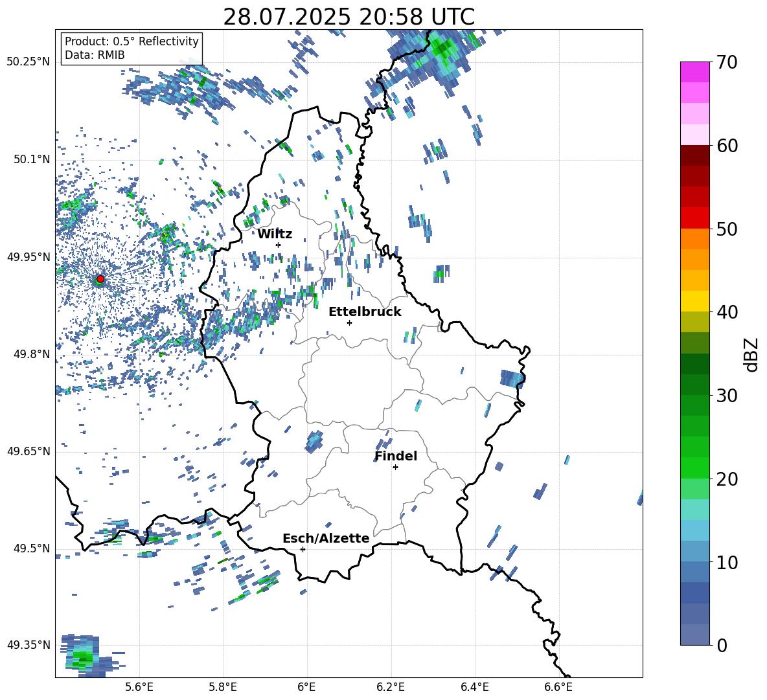The image size is (767, 700).
Task: Click the 6.2°E longitude label
Action: click(391, 687)
